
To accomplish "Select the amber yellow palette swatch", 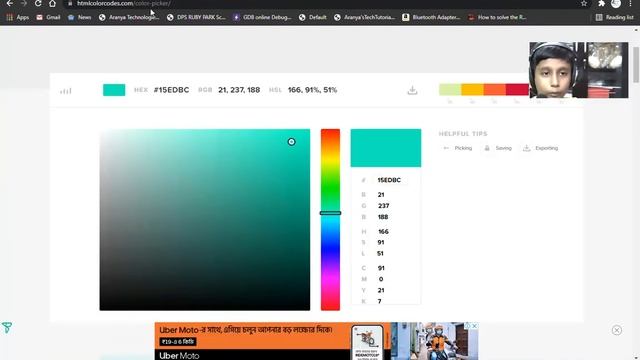I will tap(472, 89).
